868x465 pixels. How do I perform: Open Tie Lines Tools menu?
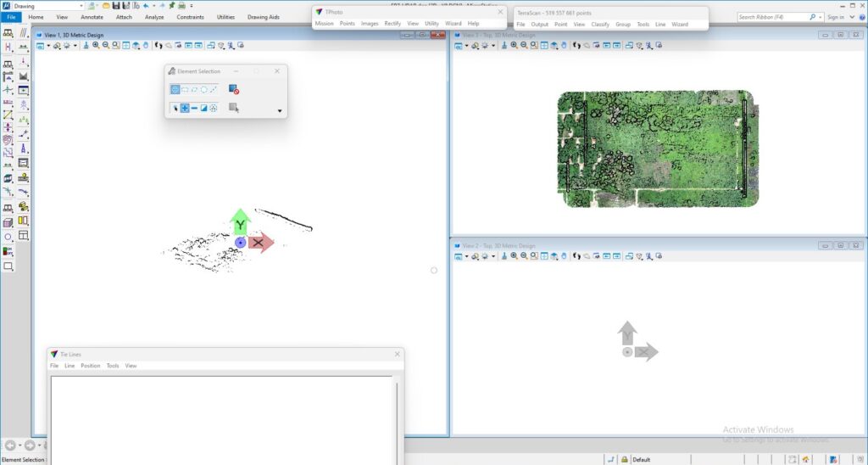[x=113, y=366]
